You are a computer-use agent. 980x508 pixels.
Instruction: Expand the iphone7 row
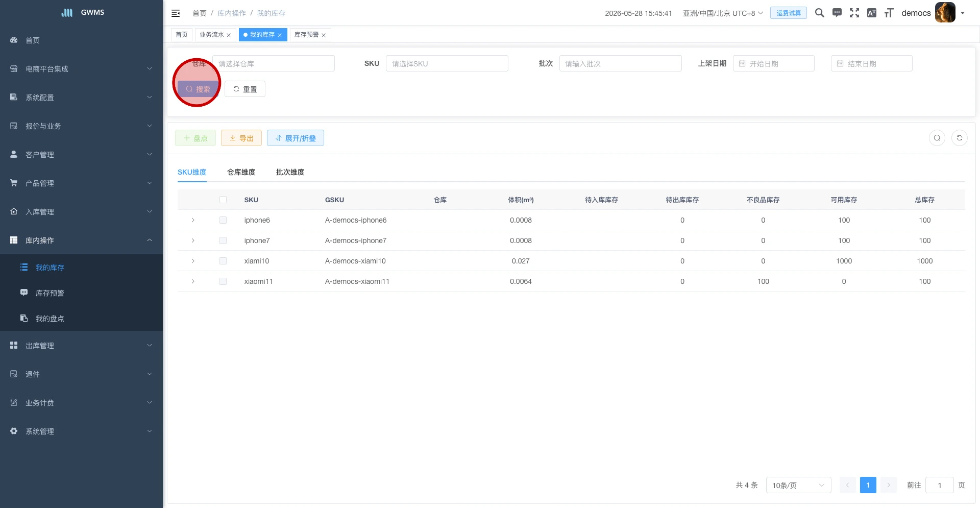point(193,240)
